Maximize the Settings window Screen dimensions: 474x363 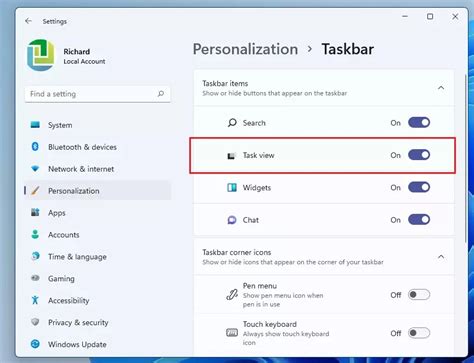click(x=430, y=16)
